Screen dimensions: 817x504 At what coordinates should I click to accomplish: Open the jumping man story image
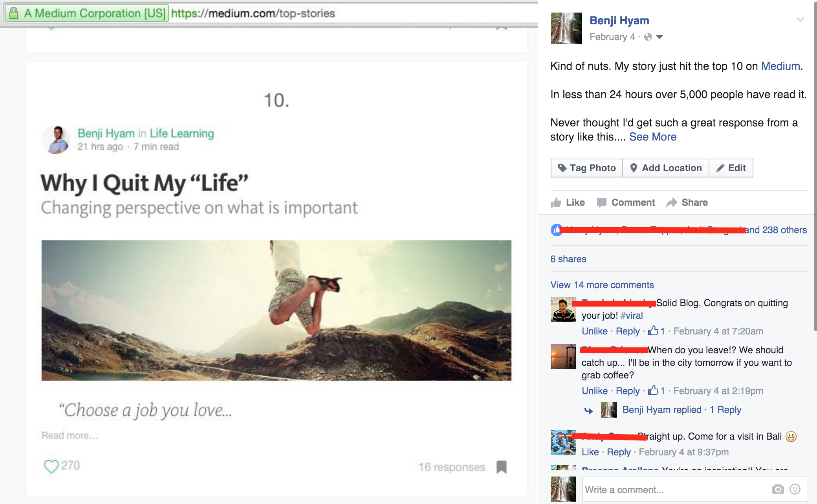[x=277, y=310]
